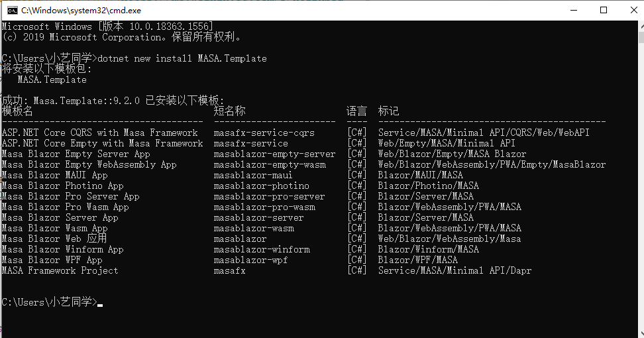The width and height of the screenshot is (644, 338).
Task: Click short name 'masablazor-empty-wasm'
Action: [270, 164]
